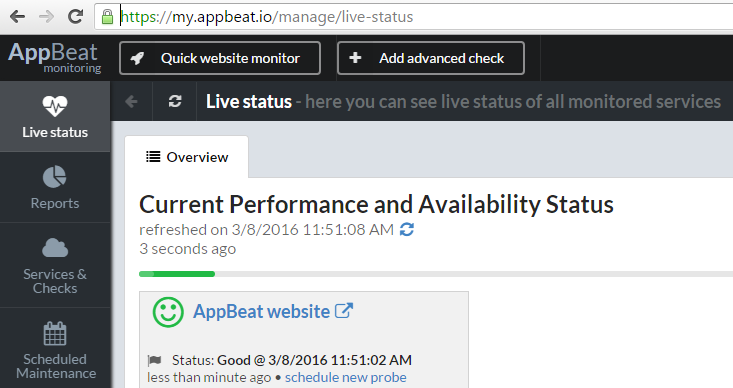Viewport: 733px width, 388px height.
Task: Click the cloud icon for Services & Checks
Action: tap(55, 248)
